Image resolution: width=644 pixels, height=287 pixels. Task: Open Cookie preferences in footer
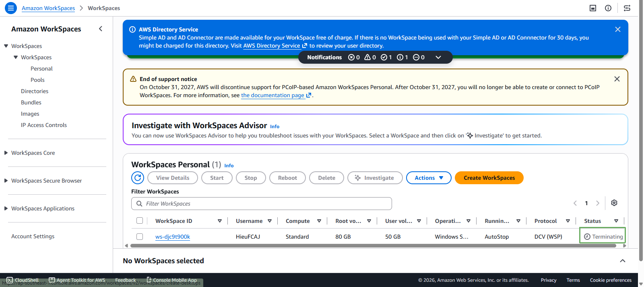(611, 280)
